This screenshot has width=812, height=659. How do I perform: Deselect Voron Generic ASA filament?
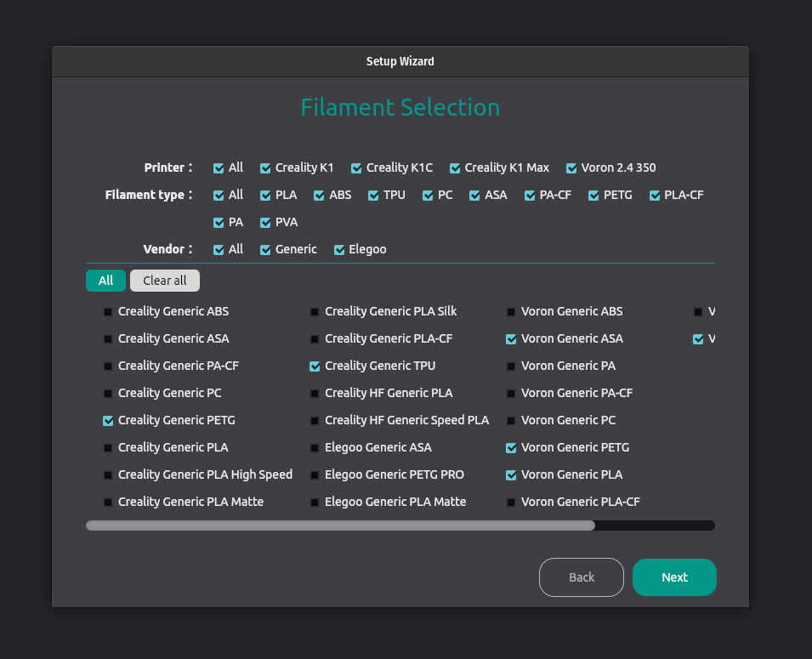(x=511, y=339)
